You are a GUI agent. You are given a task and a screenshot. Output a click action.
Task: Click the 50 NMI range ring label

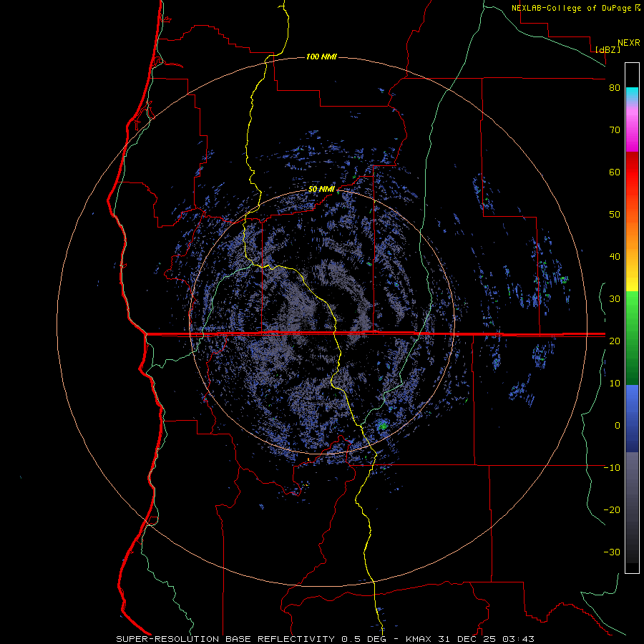321,190
